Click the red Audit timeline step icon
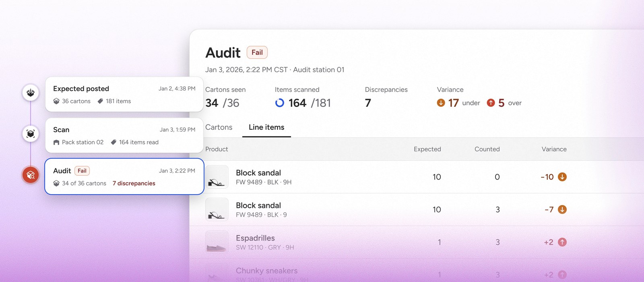Viewport: 644px width, 282px height. point(31,175)
